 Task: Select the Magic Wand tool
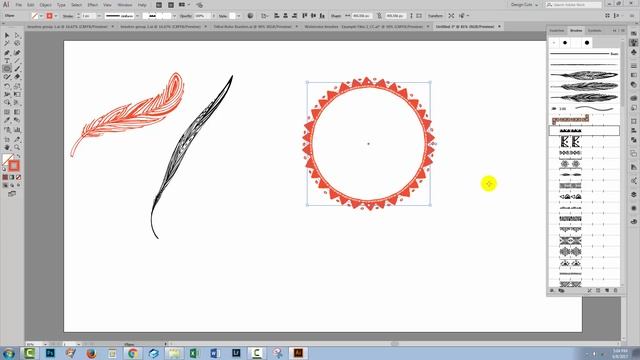(x=7, y=44)
